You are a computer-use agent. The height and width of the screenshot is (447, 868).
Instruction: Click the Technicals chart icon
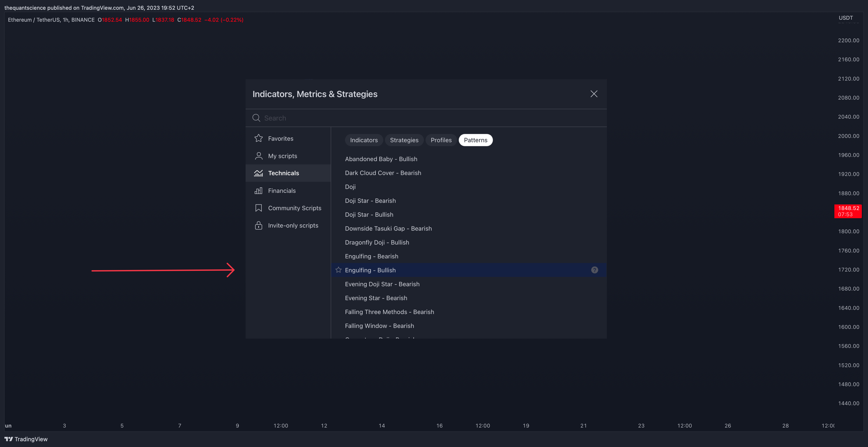(x=258, y=173)
